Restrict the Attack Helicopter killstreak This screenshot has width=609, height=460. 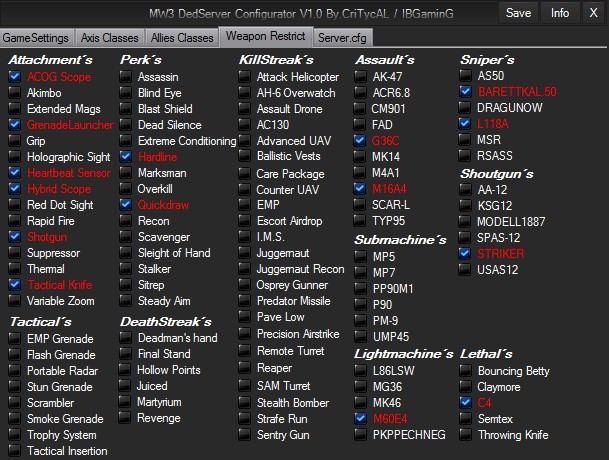[245, 77]
